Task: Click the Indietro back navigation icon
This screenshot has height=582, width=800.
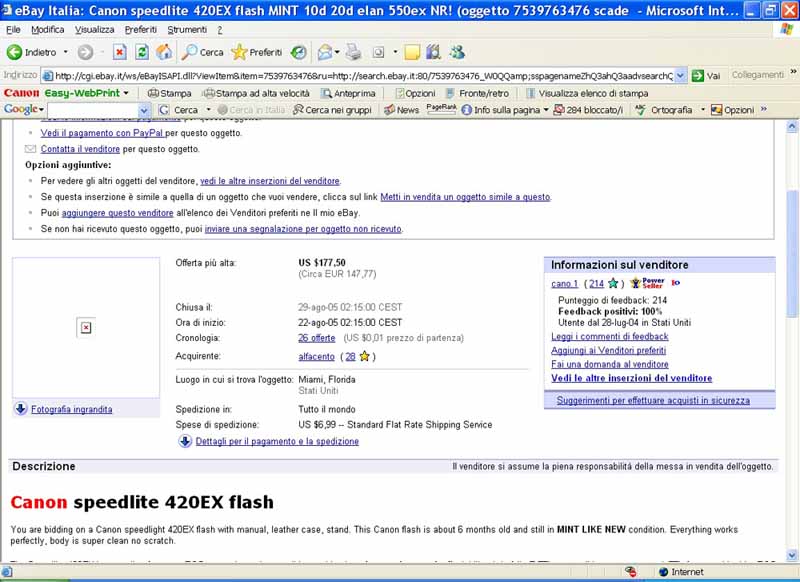Action: tap(14, 52)
